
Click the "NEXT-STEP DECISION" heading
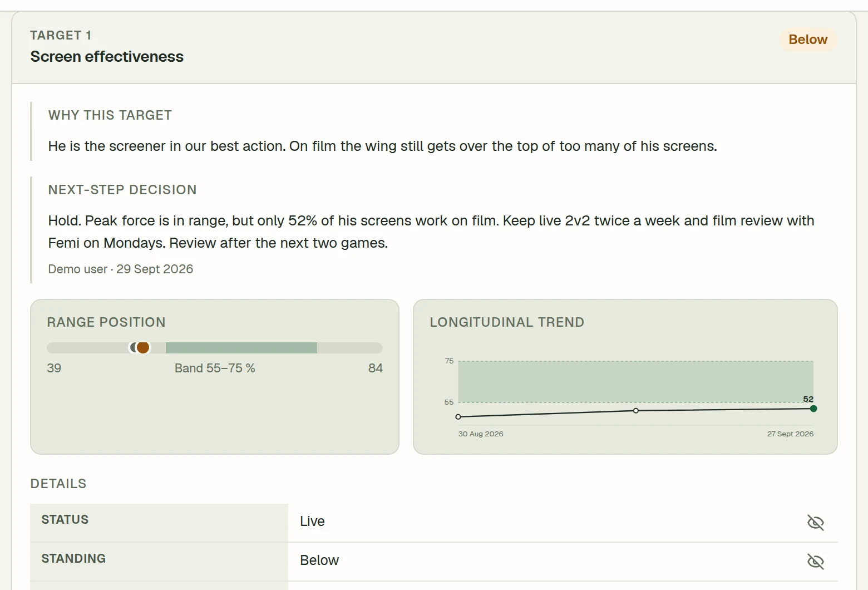point(122,190)
